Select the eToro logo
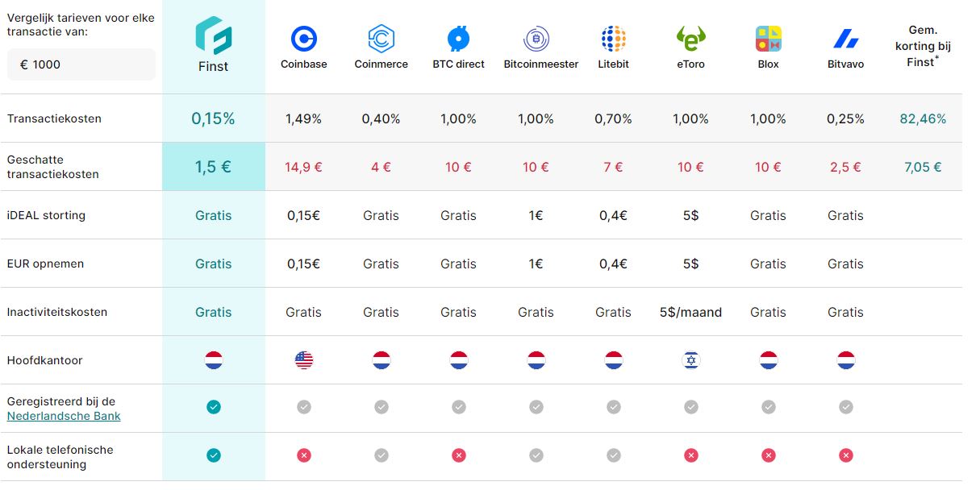This screenshot has width=980, height=490. pos(690,38)
